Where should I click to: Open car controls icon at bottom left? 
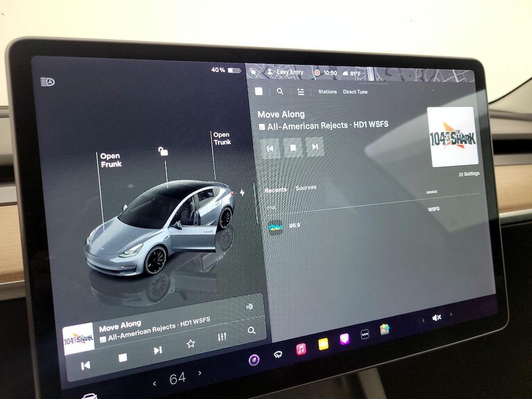pyautogui.click(x=89, y=396)
